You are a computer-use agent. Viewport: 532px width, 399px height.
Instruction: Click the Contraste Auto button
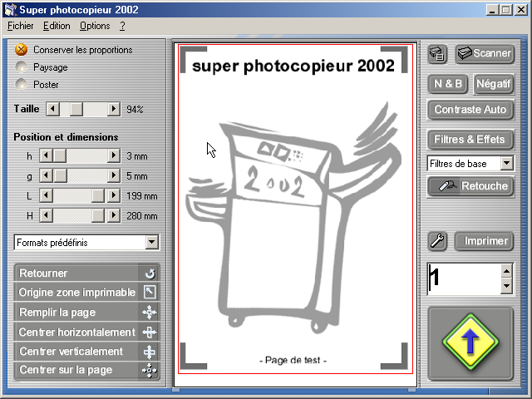470,110
